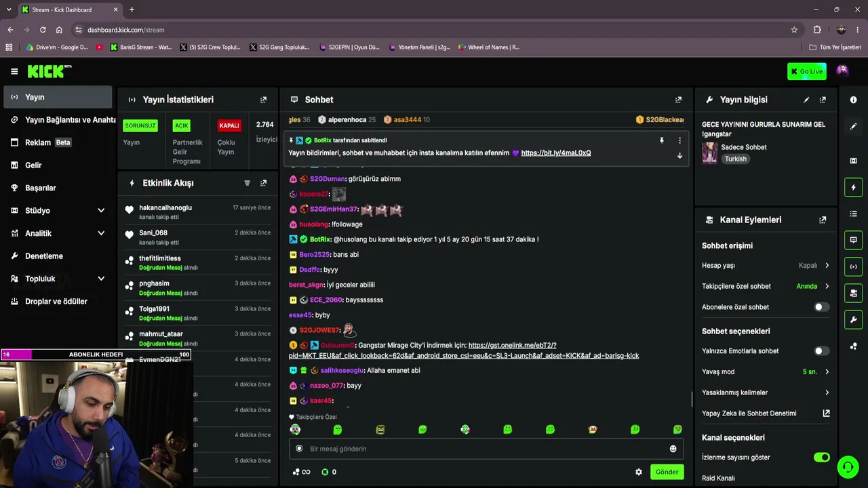The width and height of the screenshot is (868, 488).
Task: Open the Wheel of Names bookmark
Action: click(x=489, y=47)
